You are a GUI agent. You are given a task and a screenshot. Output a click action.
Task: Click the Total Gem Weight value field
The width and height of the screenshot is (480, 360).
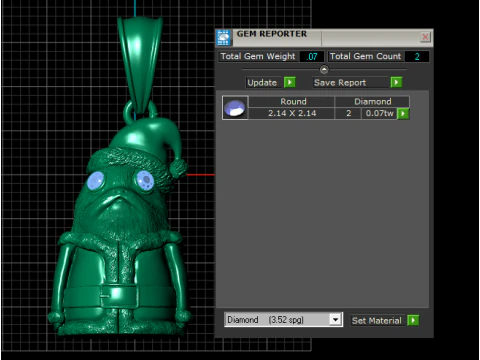pyautogui.click(x=311, y=57)
